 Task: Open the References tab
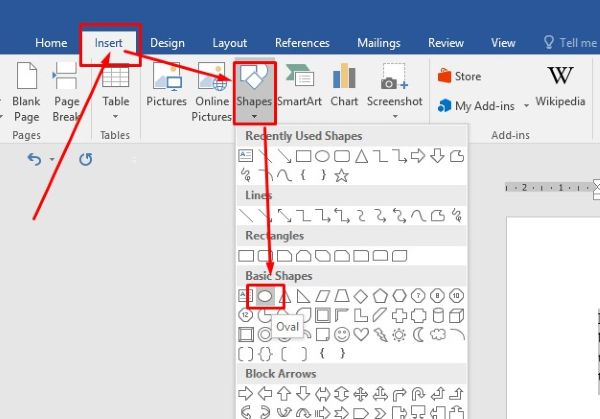point(302,43)
